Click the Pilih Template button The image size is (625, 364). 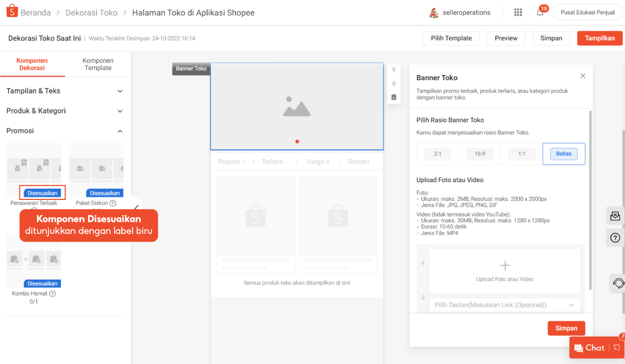[451, 38]
